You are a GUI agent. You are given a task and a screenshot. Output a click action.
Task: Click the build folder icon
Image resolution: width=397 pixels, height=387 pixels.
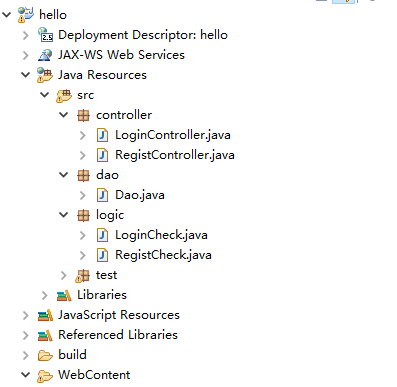point(45,355)
